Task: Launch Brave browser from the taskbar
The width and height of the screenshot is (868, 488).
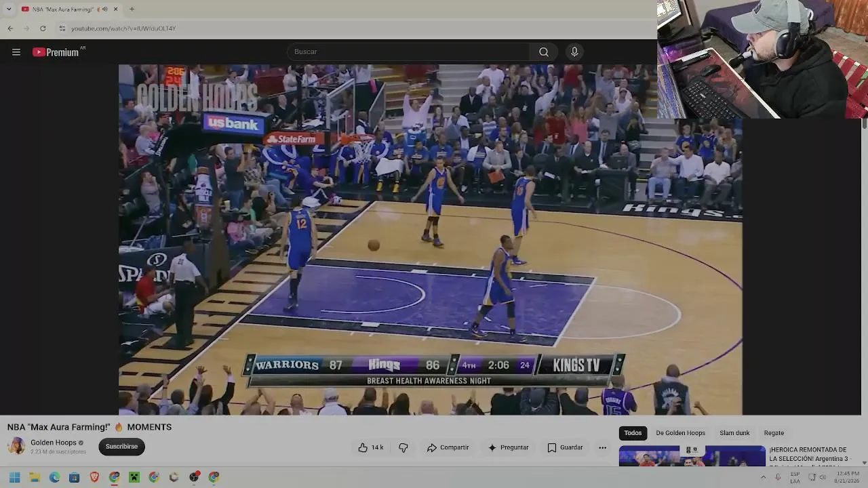Action: (94, 477)
